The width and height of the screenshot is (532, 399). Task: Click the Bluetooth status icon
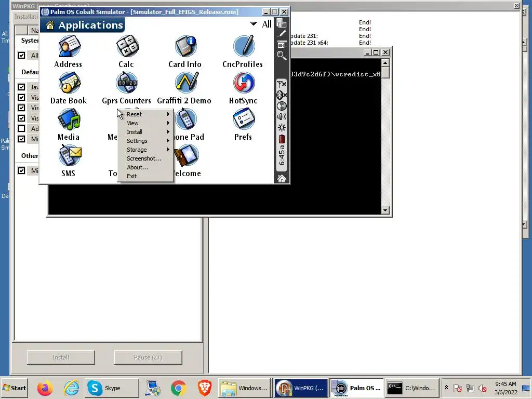click(x=281, y=95)
